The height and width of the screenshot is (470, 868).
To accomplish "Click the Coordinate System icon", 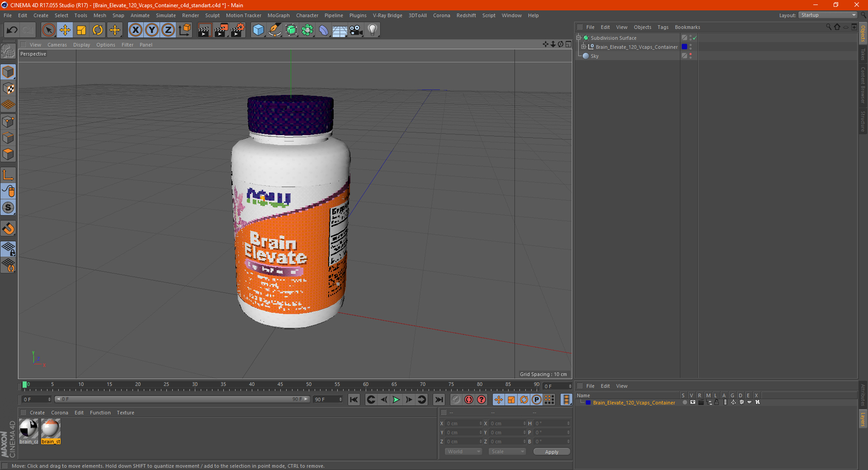I will pos(185,30).
